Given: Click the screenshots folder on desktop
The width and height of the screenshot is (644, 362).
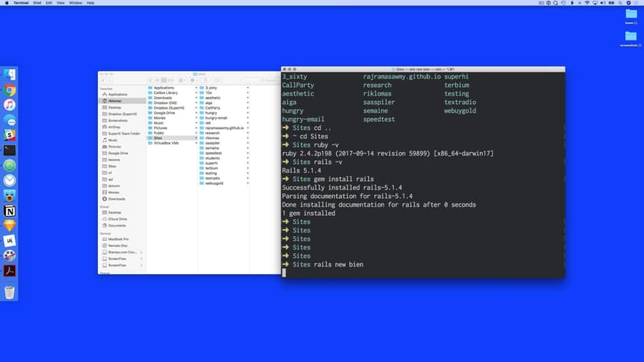Looking at the screenshot, I should click(631, 37).
